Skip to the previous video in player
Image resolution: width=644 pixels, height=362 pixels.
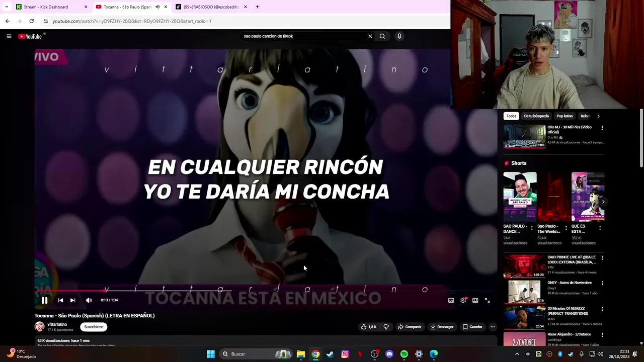click(60, 300)
